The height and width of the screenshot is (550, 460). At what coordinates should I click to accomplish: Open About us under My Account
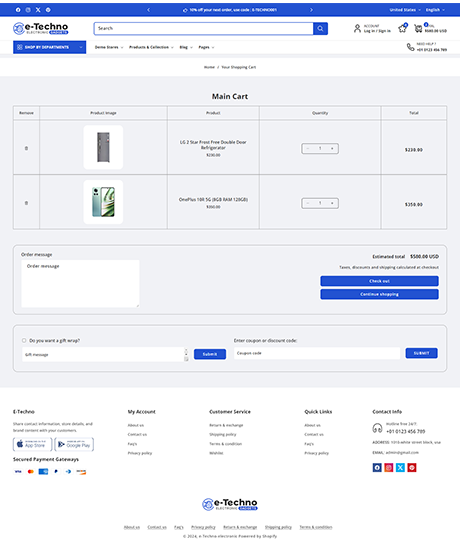(x=135, y=425)
